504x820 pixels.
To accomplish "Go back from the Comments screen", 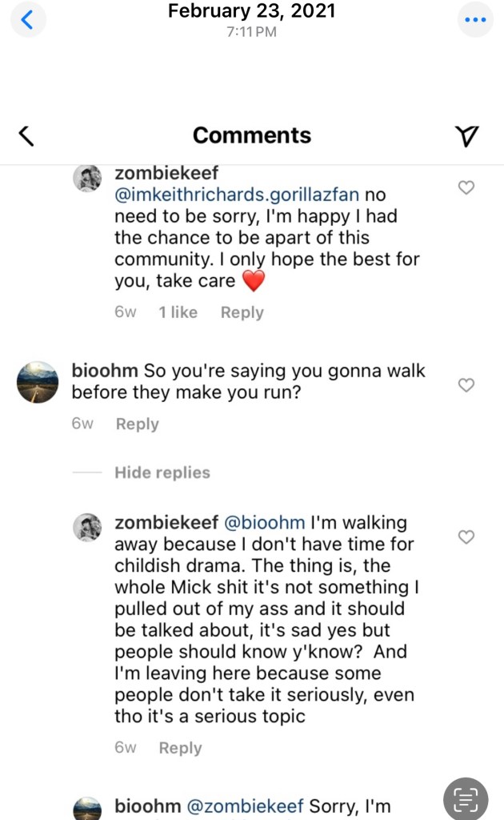I will pyautogui.click(x=26, y=136).
